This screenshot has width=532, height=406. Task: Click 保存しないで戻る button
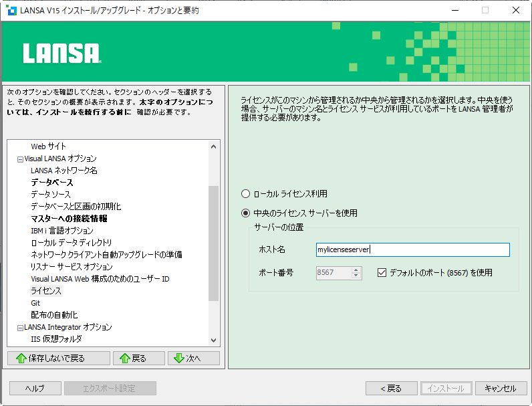coord(59,358)
